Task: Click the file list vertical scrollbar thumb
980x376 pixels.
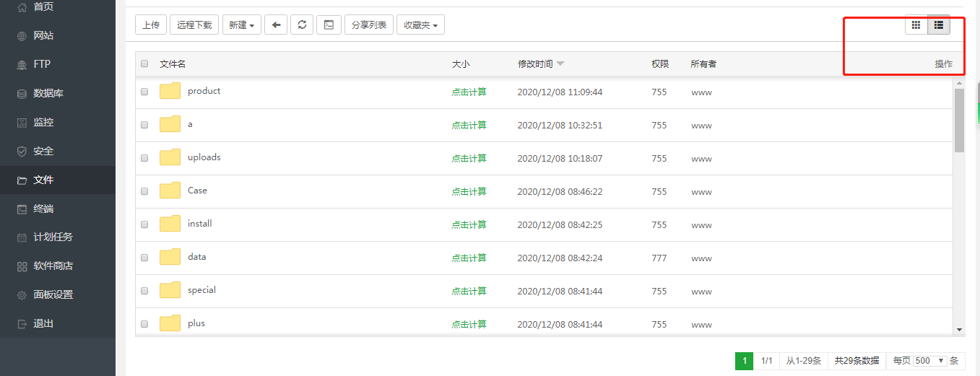Action: click(959, 120)
